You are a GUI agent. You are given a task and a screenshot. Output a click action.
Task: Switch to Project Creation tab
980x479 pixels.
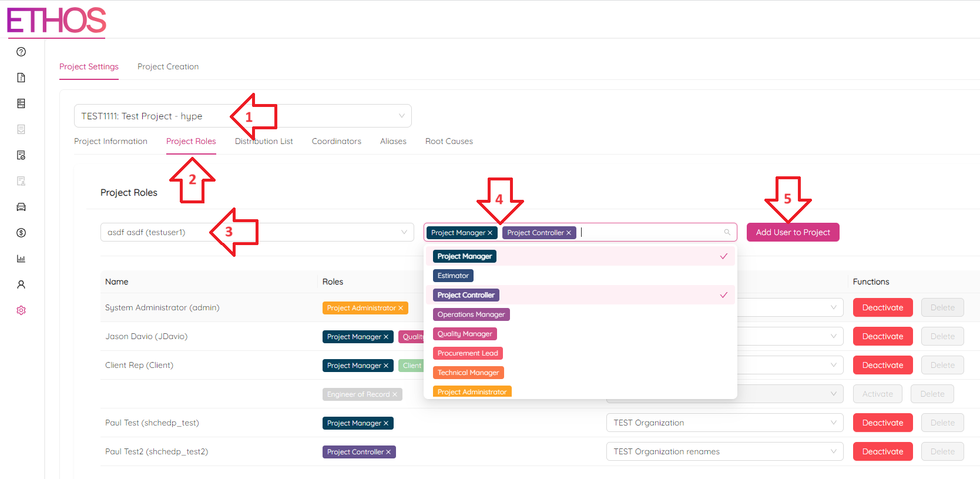coord(168,66)
